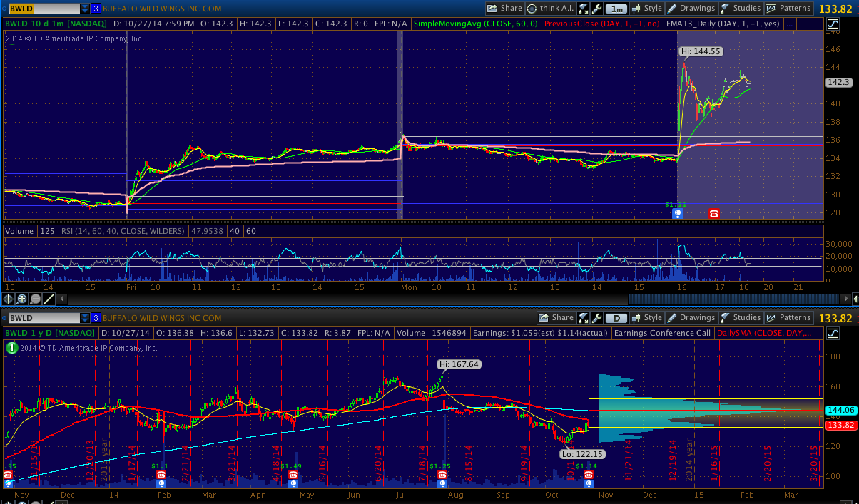Open the upper BWLD symbol dropdown arrow

[85, 9]
